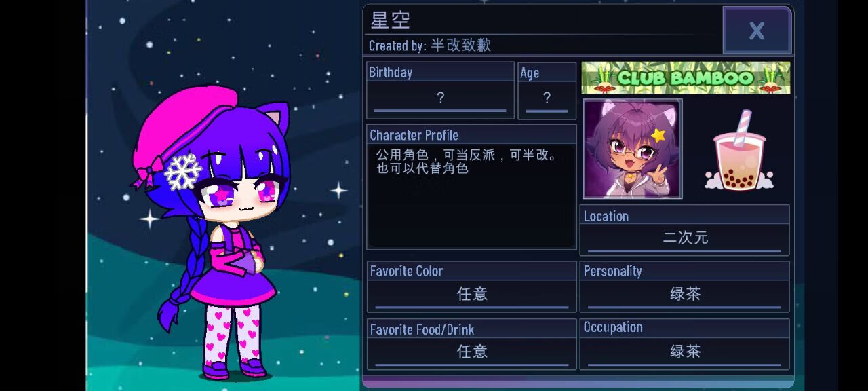Change the Location field value 二次元
868x391 pixels.
point(685,238)
